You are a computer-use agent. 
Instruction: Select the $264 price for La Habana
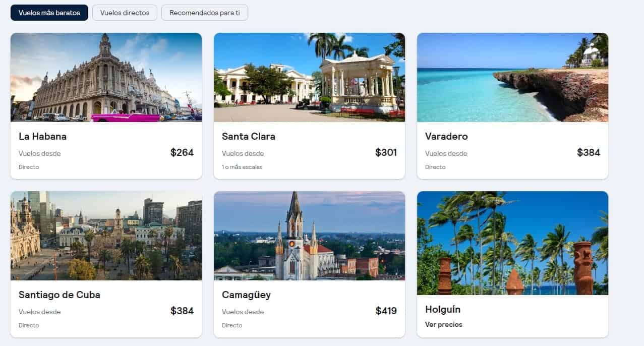tap(182, 152)
